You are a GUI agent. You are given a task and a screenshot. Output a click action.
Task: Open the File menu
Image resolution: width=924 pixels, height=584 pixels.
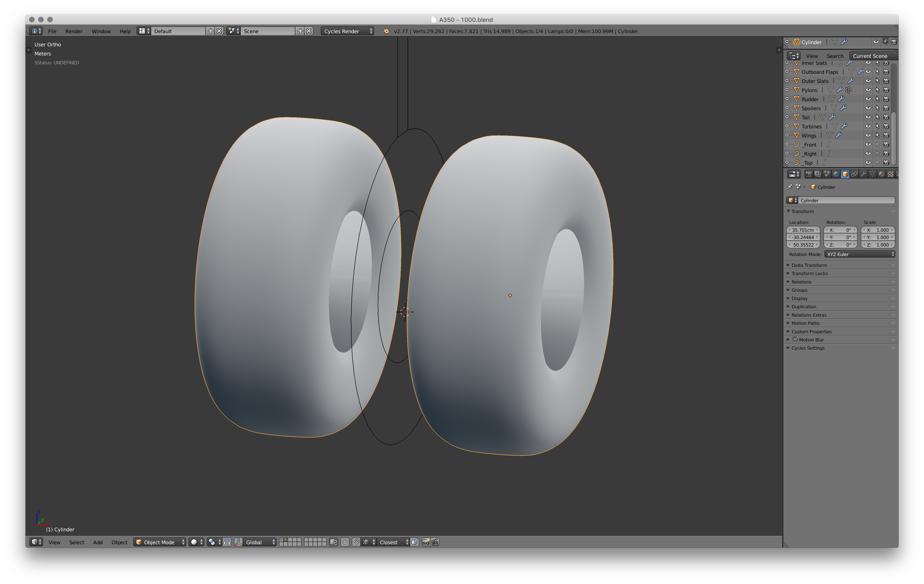coord(52,31)
